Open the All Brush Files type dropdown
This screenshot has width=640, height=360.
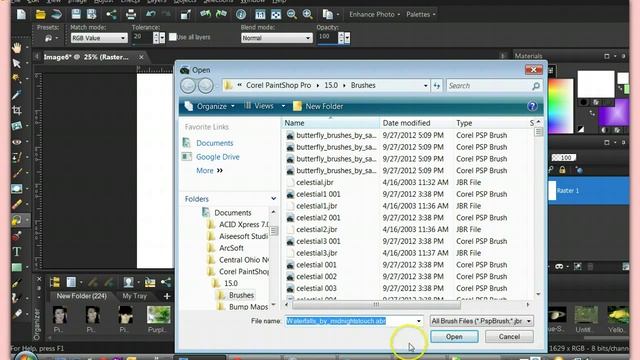click(481, 321)
